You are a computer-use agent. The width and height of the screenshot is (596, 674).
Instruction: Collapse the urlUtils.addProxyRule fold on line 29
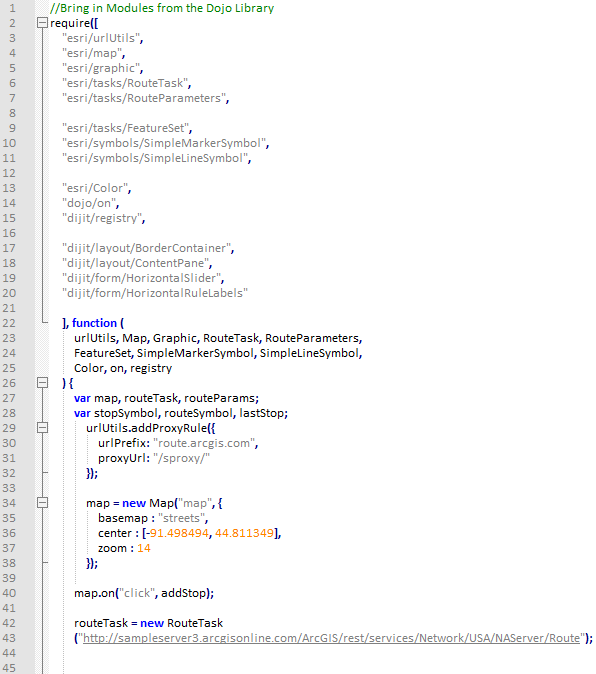[42, 428]
